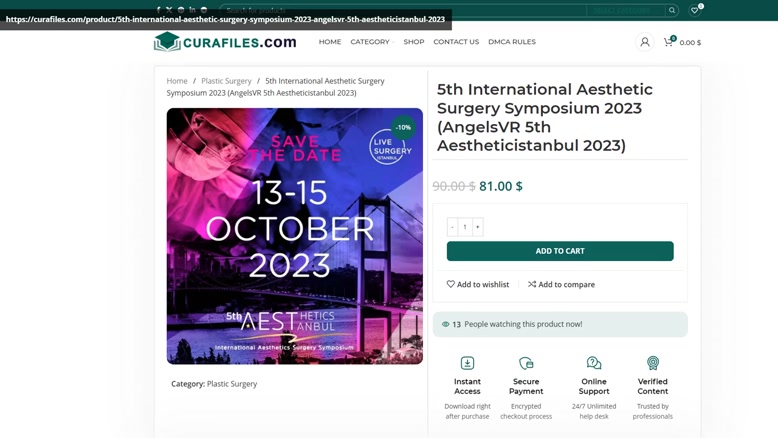778x438 pixels.
Task: Open DMCA Rules page
Action: pos(512,42)
